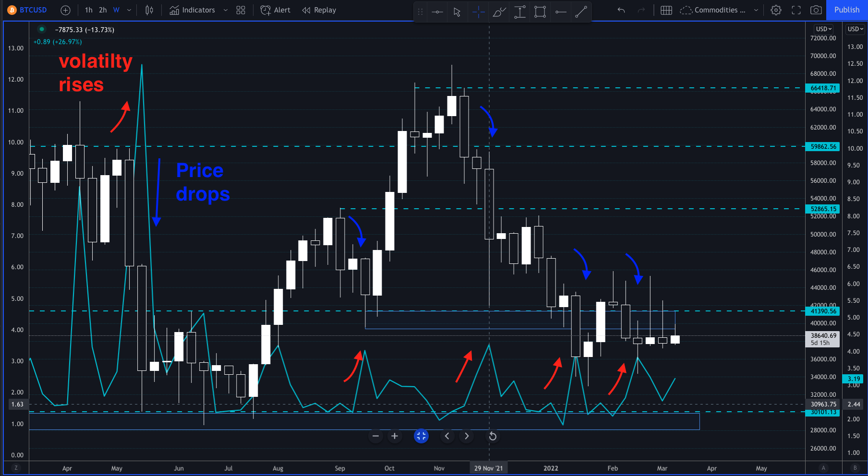Open the chart layout selector grid
Screen dimensions: 868x476
[666, 10]
